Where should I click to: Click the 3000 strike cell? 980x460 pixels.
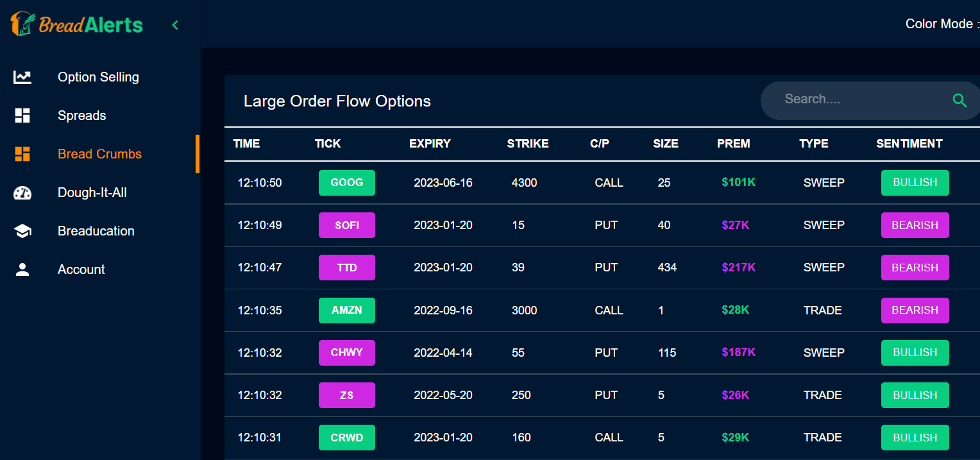click(525, 311)
